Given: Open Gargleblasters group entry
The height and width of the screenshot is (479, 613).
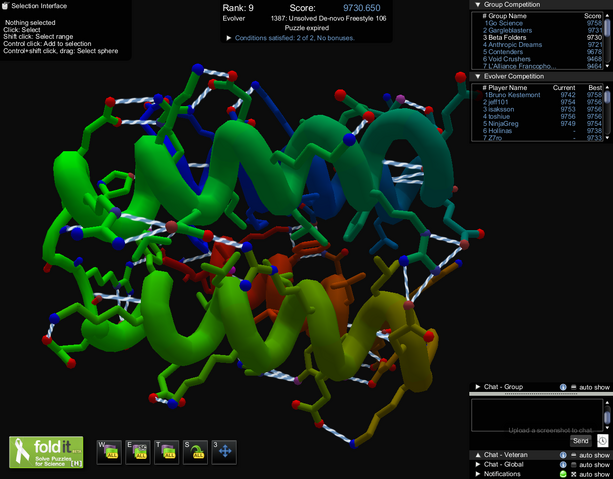Looking at the screenshot, I should pos(542,30).
